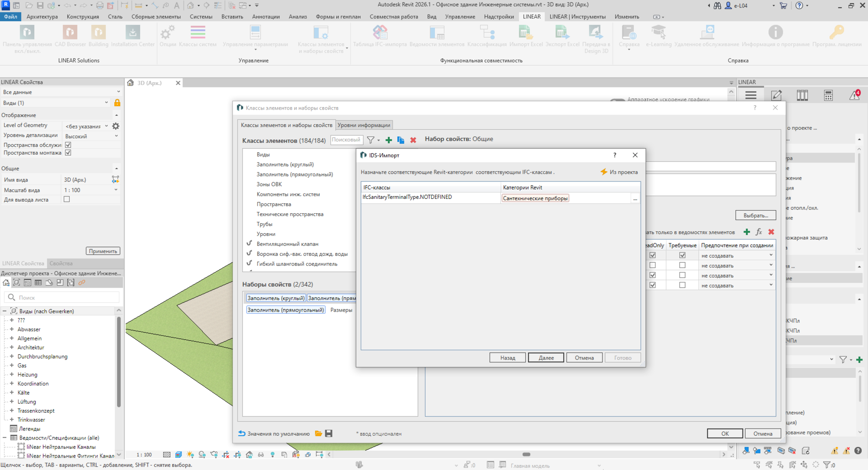
Task: Expand the Heizung tree node
Action: point(12,375)
